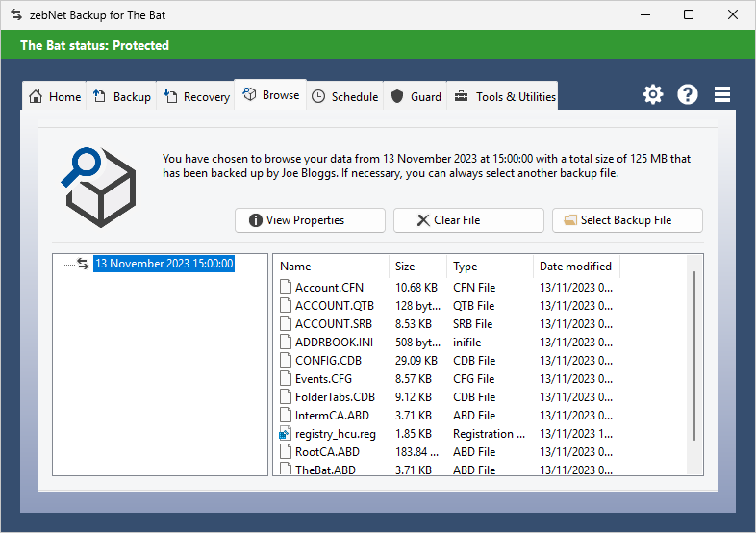The image size is (756, 533).
Task: Click the Select Backup File button
Action: click(627, 220)
